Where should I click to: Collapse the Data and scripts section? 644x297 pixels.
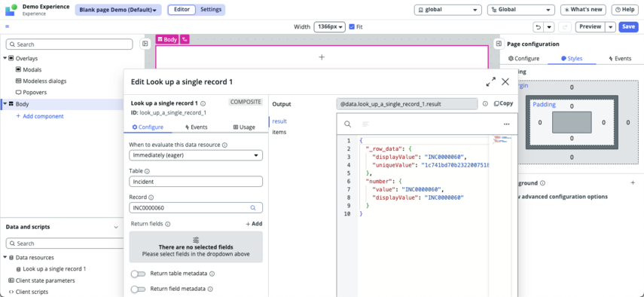[116, 227]
